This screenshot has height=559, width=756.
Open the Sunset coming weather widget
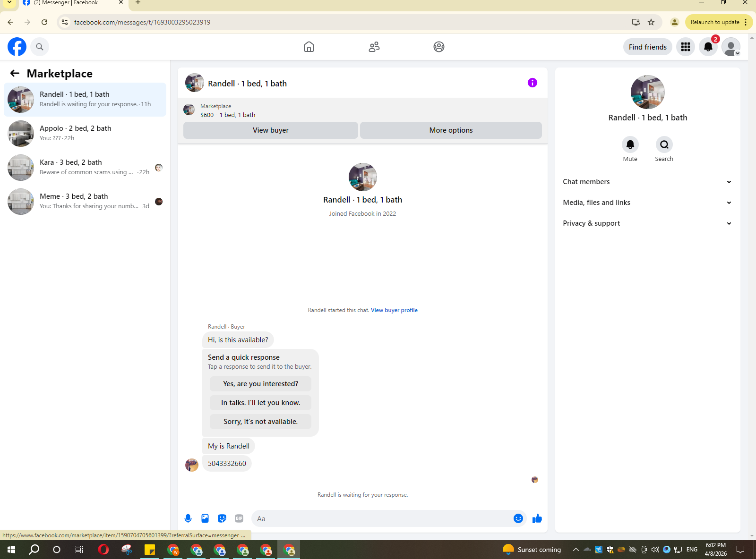[x=532, y=550]
